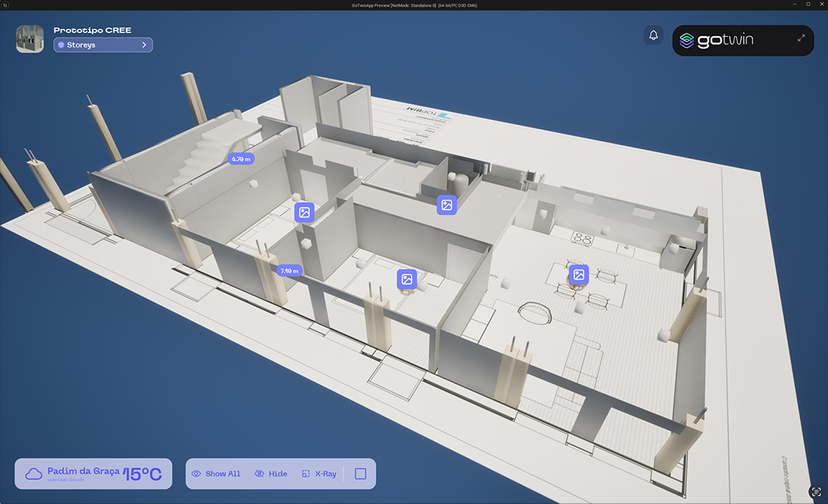Enable X-Ray view mode

pyautogui.click(x=319, y=474)
